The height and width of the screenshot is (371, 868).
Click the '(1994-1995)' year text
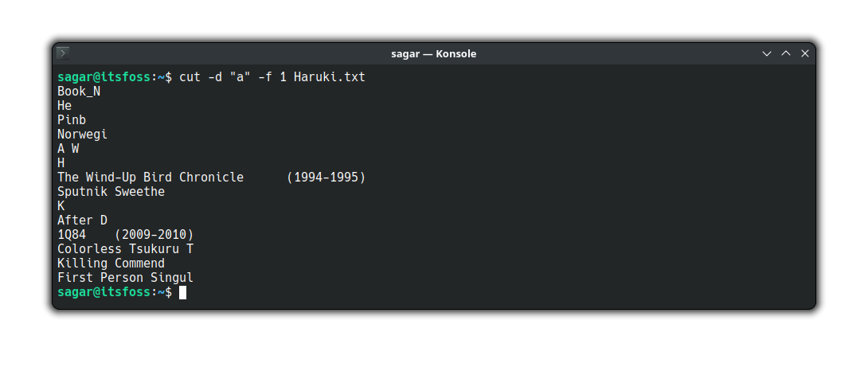(x=326, y=178)
